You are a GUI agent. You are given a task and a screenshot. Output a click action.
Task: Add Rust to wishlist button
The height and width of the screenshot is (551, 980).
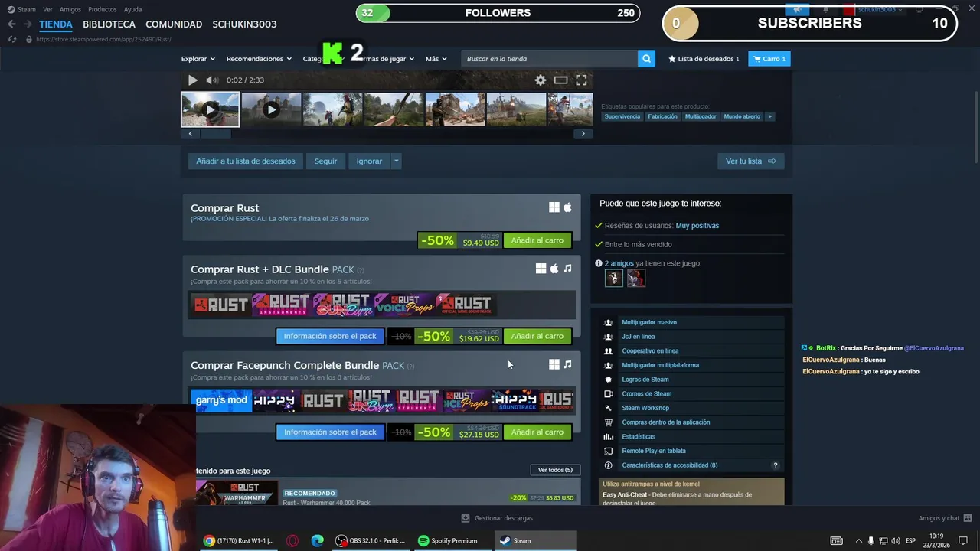coord(245,161)
